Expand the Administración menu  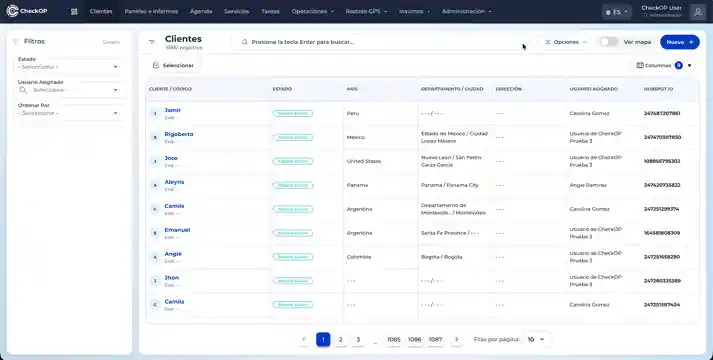(467, 11)
